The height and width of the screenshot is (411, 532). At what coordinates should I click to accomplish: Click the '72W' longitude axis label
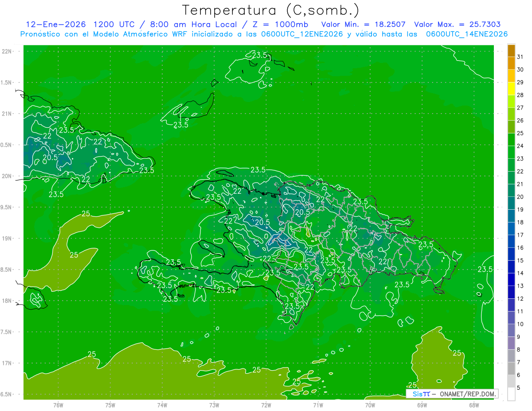[266, 405]
